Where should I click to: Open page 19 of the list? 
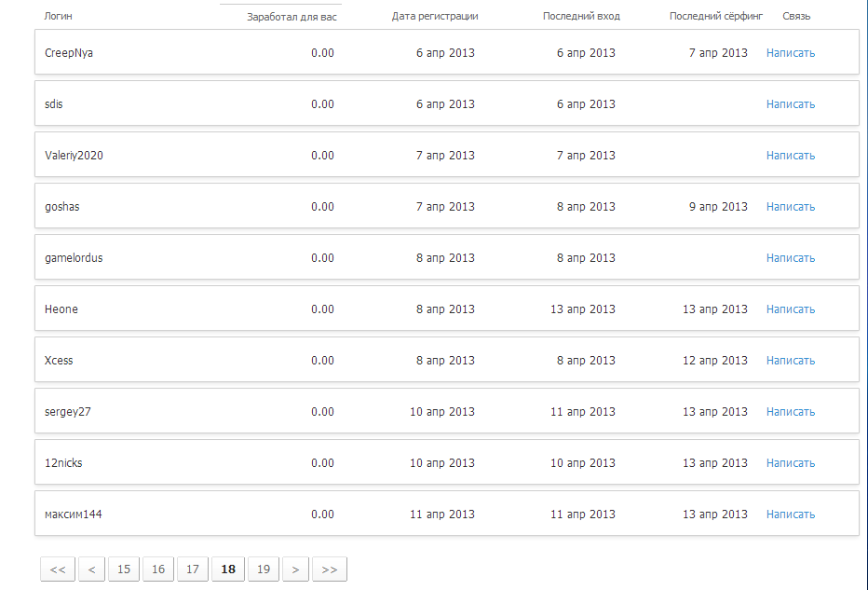tap(264, 569)
